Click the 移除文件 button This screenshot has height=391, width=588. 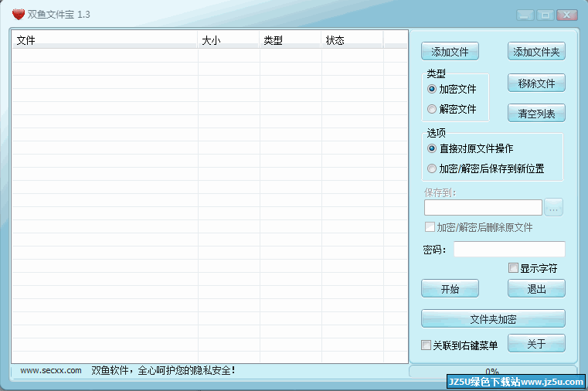pyautogui.click(x=536, y=83)
